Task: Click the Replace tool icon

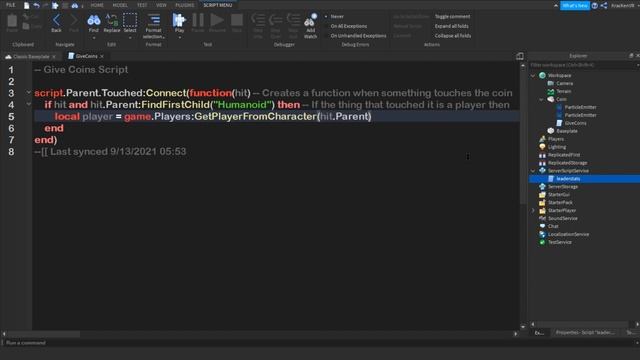Action: pyautogui.click(x=111, y=20)
